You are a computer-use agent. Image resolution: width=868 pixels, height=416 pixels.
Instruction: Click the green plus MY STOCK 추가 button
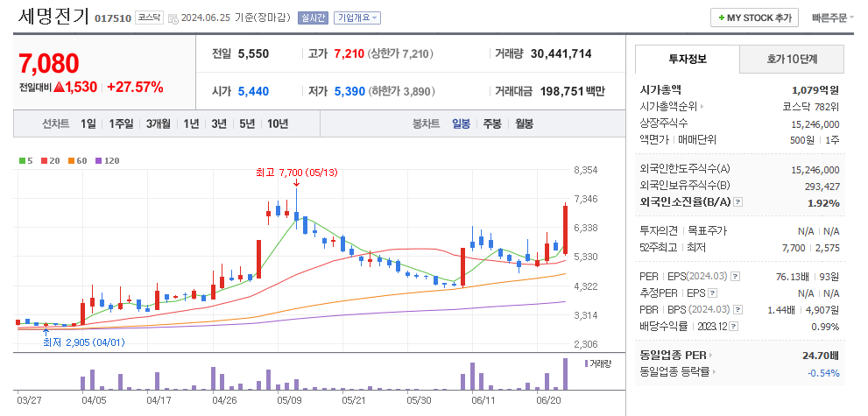point(754,18)
